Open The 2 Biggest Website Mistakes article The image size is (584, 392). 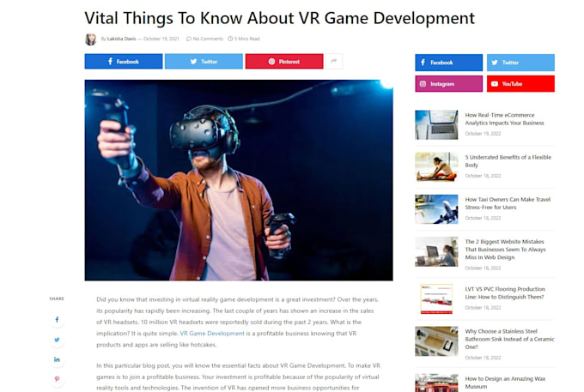505,250
